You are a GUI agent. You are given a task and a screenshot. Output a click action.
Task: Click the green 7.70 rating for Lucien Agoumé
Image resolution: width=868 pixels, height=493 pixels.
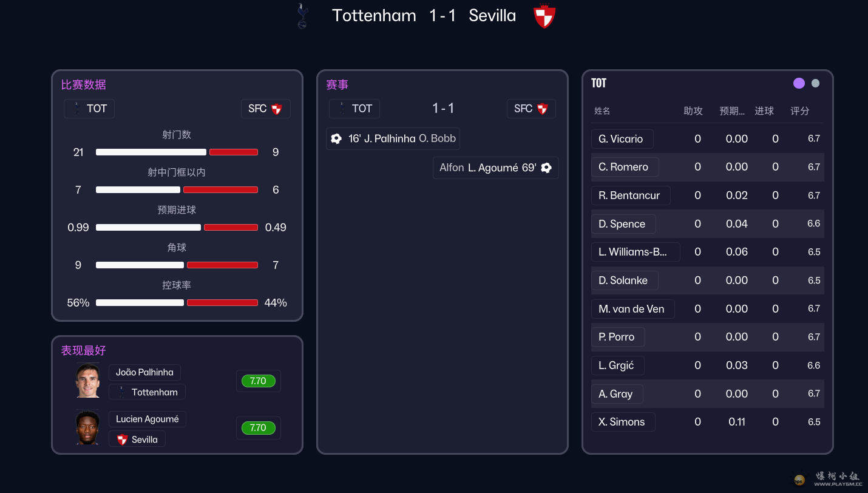[258, 428]
